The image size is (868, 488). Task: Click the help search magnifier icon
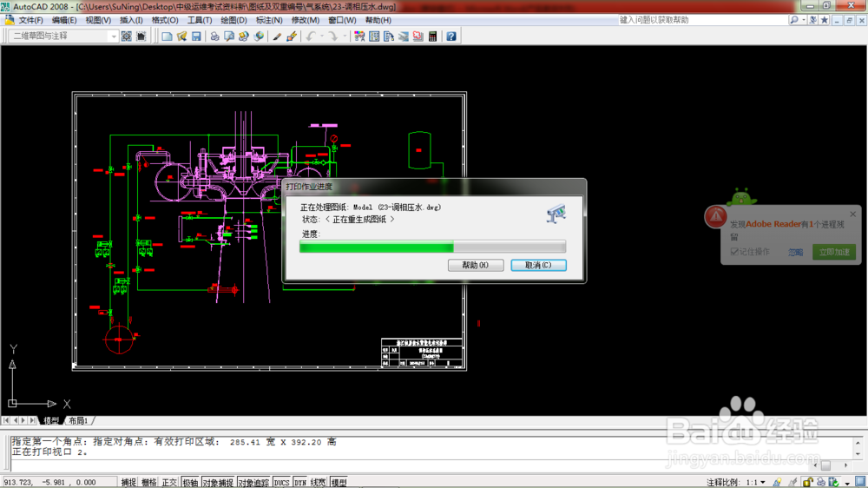(x=794, y=20)
